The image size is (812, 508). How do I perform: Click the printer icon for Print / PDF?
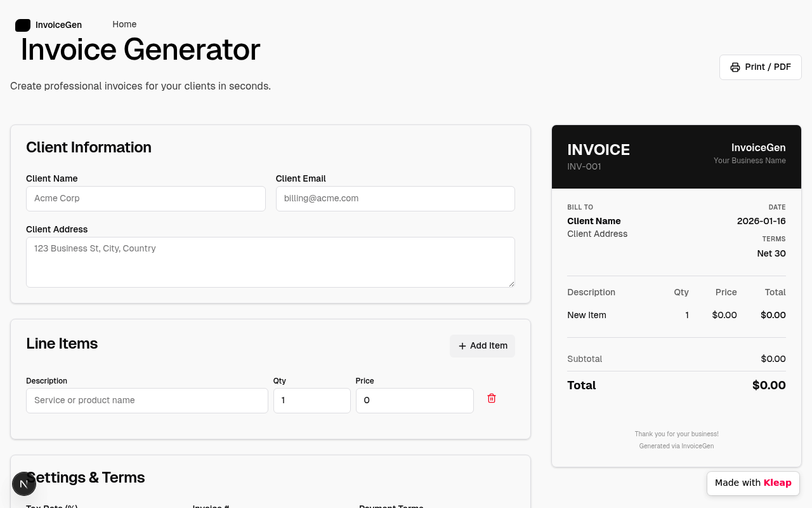click(735, 67)
